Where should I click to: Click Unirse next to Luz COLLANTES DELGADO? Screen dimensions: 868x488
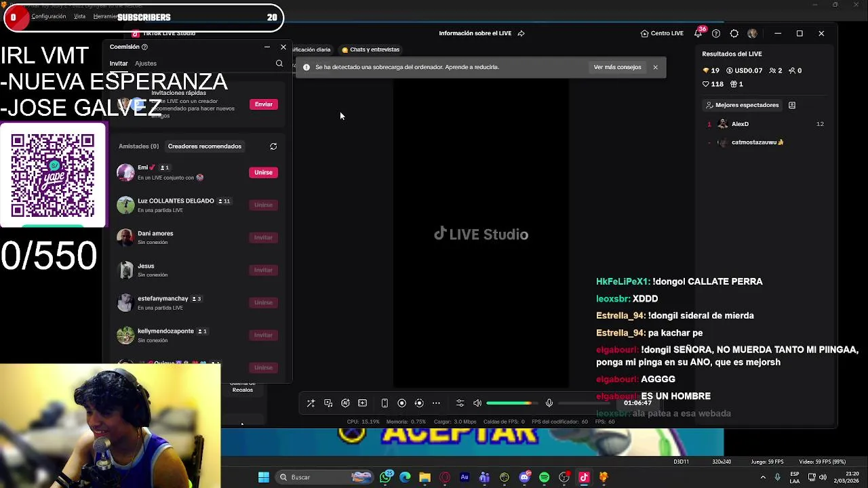click(263, 205)
